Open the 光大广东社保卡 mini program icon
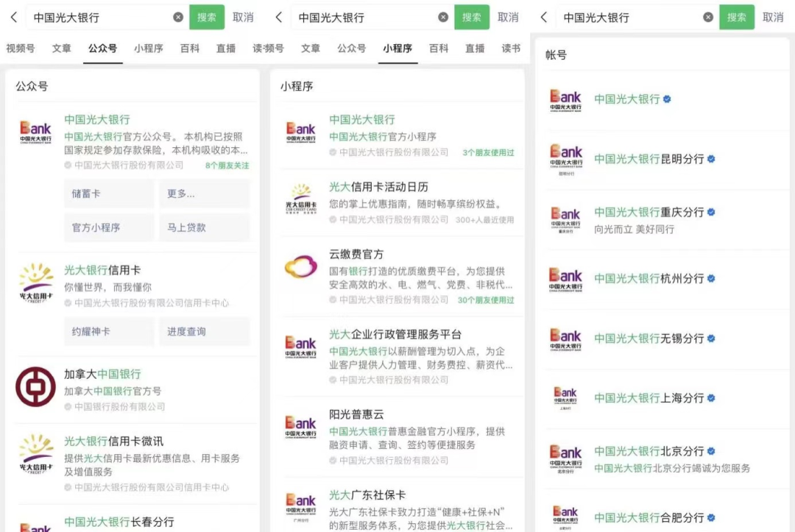Viewport: 795px width, 532px height. pos(300,508)
